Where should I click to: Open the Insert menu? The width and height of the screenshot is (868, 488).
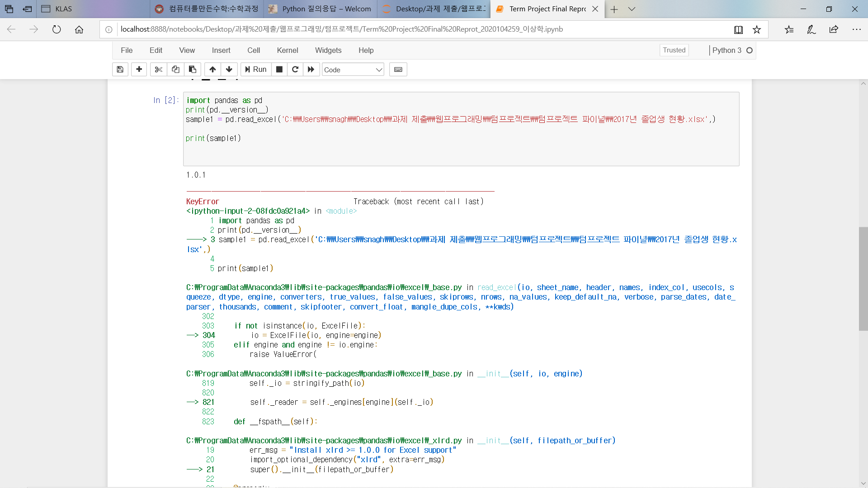pyautogui.click(x=221, y=50)
